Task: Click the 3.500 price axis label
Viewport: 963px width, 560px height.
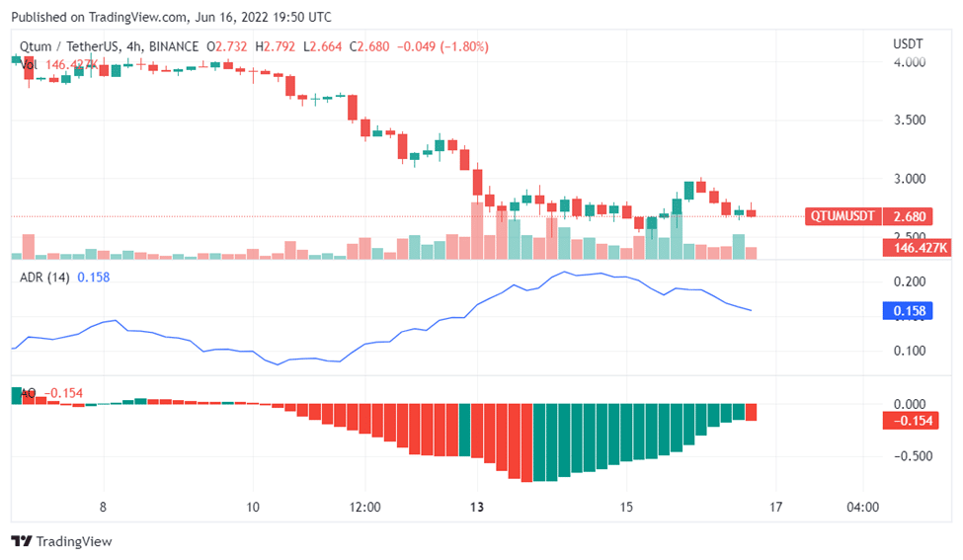Action: point(909,120)
